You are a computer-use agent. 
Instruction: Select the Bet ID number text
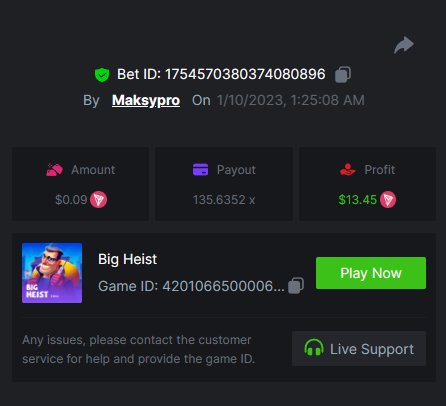tap(245, 74)
